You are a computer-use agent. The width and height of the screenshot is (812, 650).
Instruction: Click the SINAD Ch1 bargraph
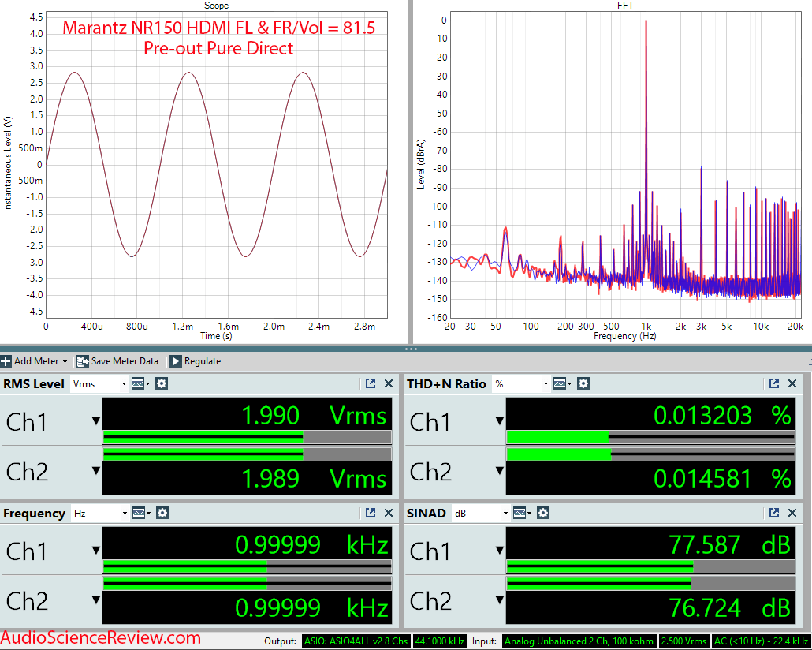pos(650,566)
